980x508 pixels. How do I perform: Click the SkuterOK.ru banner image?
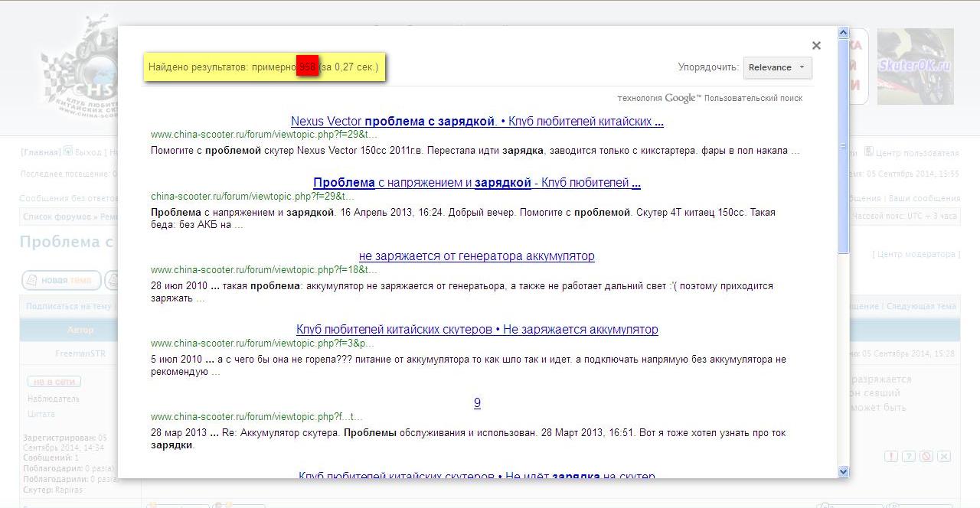point(915,67)
